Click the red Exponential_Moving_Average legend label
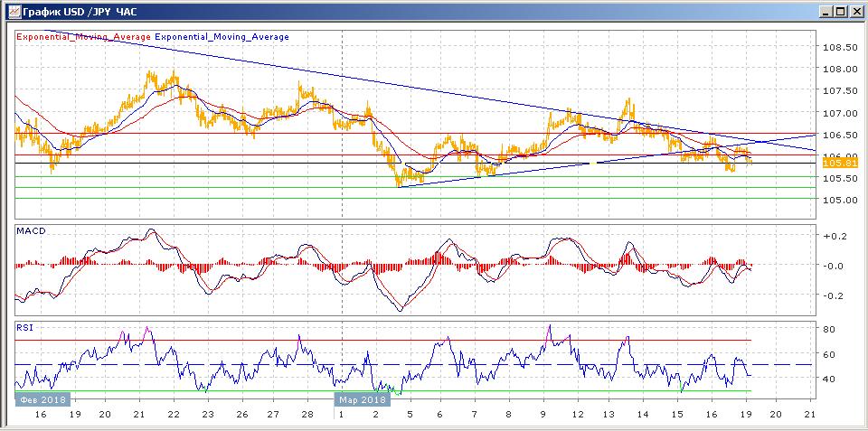Image resolution: width=868 pixels, height=431 pixels. pos(84,37)
